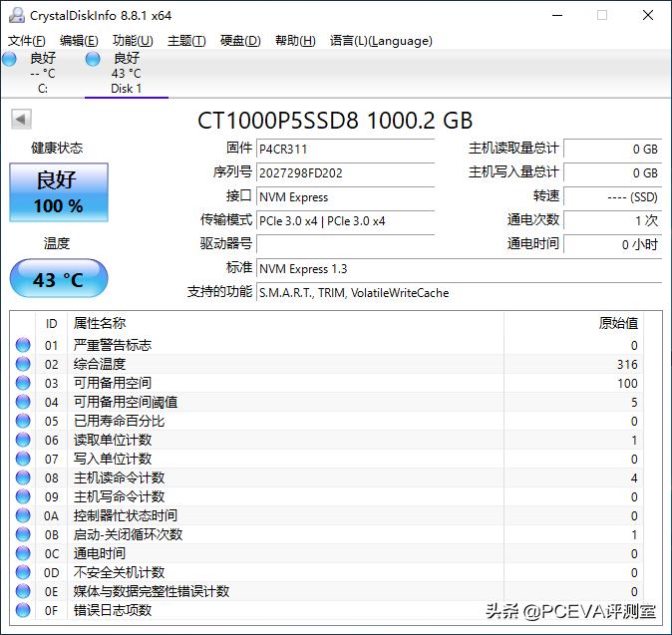Image resolution: width=672 pixels, height=635 pixels.
Task: Click the standard field NVM Express 1.3
Action: pos(459,269)
